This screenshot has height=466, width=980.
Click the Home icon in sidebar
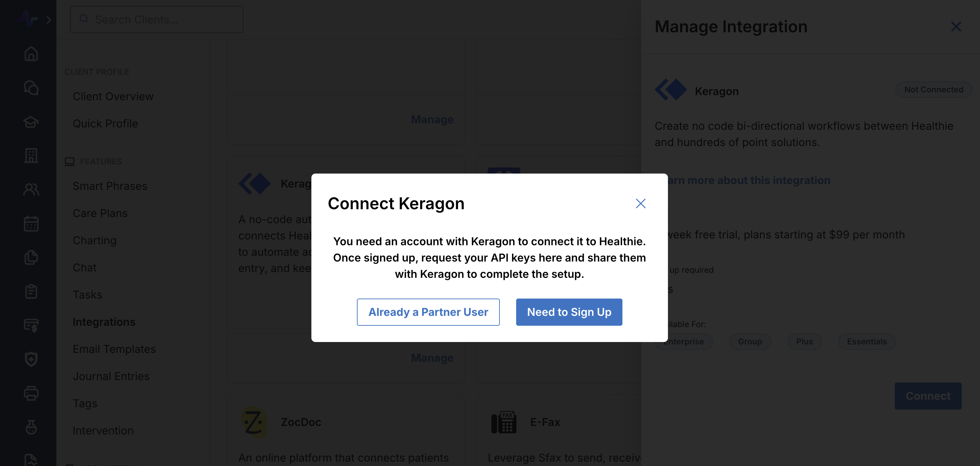click(x=31, y=54)
